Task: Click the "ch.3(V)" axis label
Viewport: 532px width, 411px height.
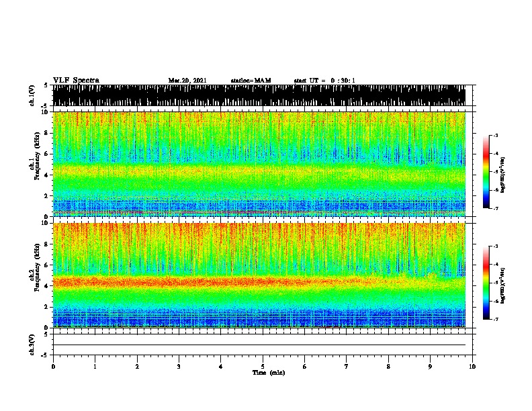Action: 32,345
